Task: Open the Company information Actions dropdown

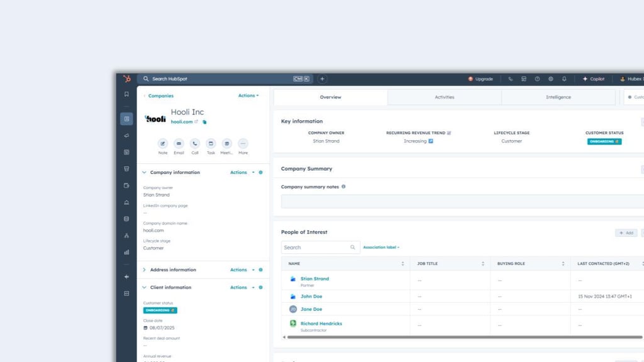Action: tap(242, 172)
